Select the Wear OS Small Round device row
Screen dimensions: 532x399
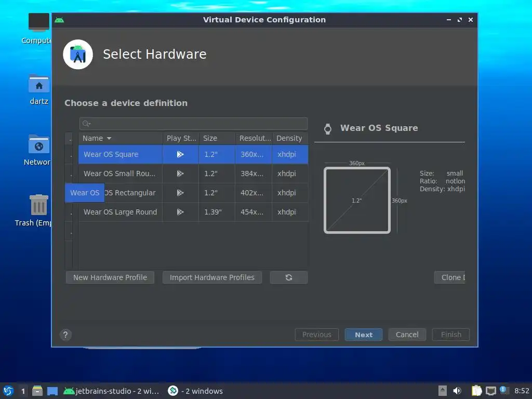[x=193, y=174]
